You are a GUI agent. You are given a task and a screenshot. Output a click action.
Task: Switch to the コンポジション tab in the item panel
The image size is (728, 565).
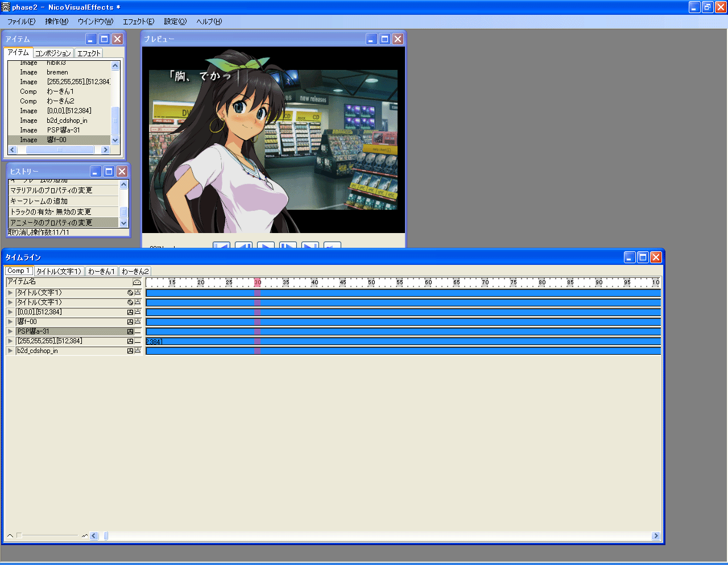(x=53, y=53)
